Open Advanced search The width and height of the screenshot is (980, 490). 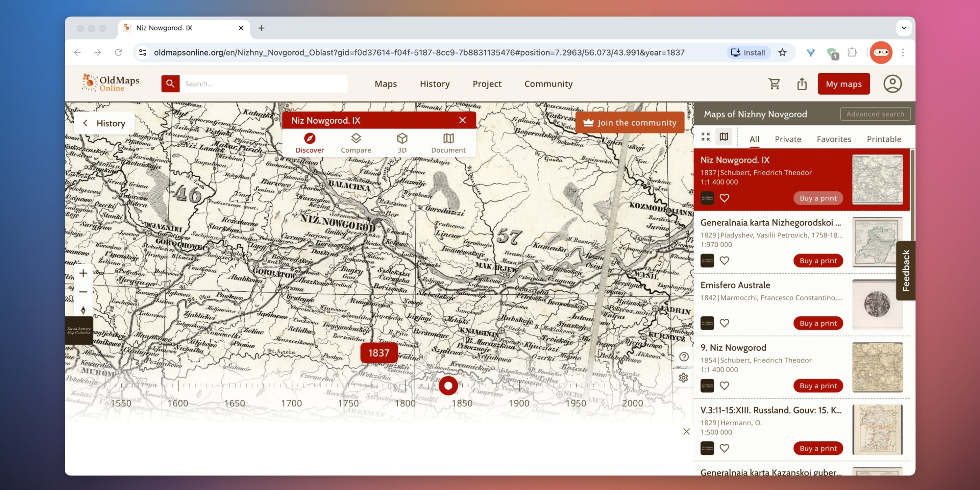pos(875,114)
